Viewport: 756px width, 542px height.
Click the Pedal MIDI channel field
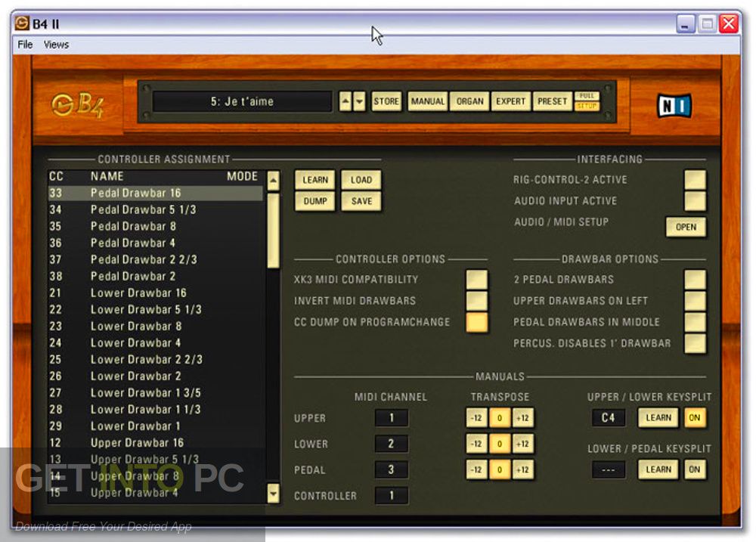[x=391, y=469]
